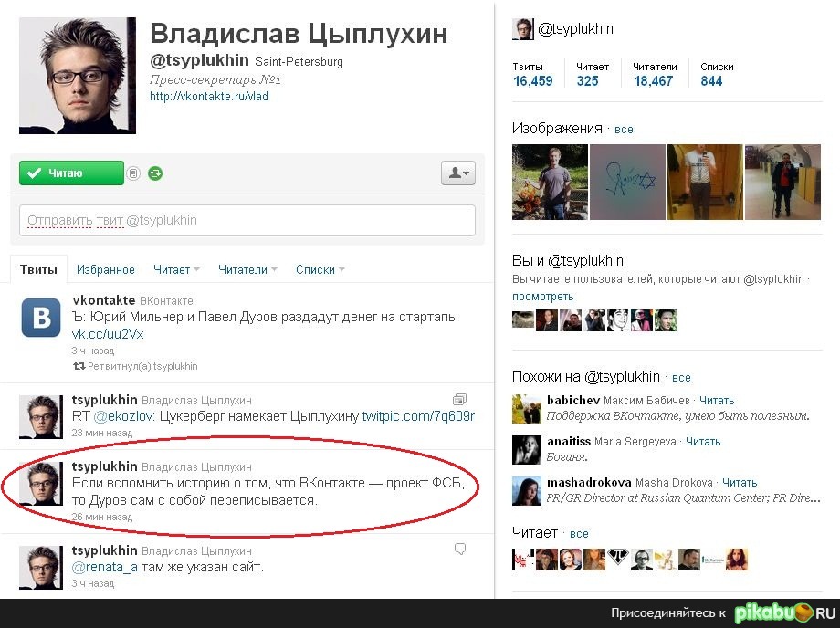
Task: Click the VKontakte logo avatar in first tweet
Action: [x=41, y=318]
